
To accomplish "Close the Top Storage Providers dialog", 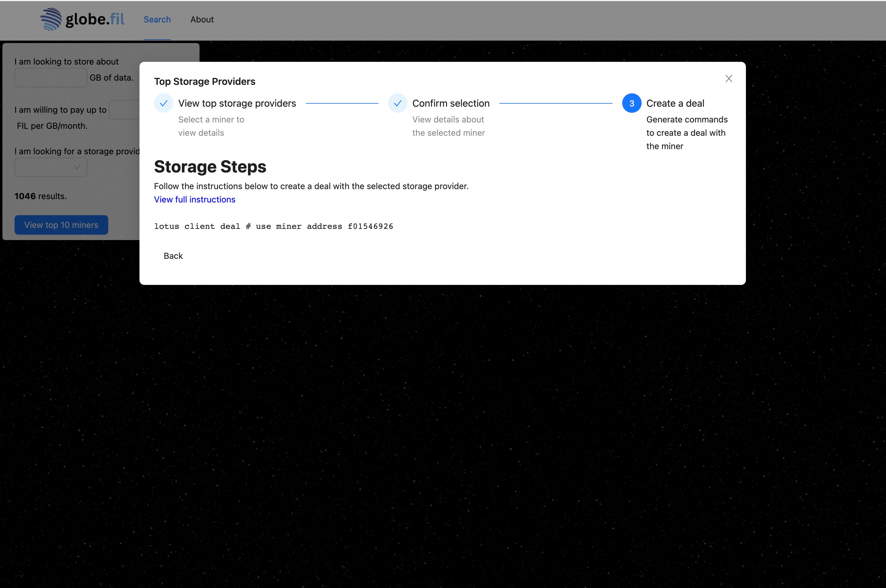I will pos(728,79).
